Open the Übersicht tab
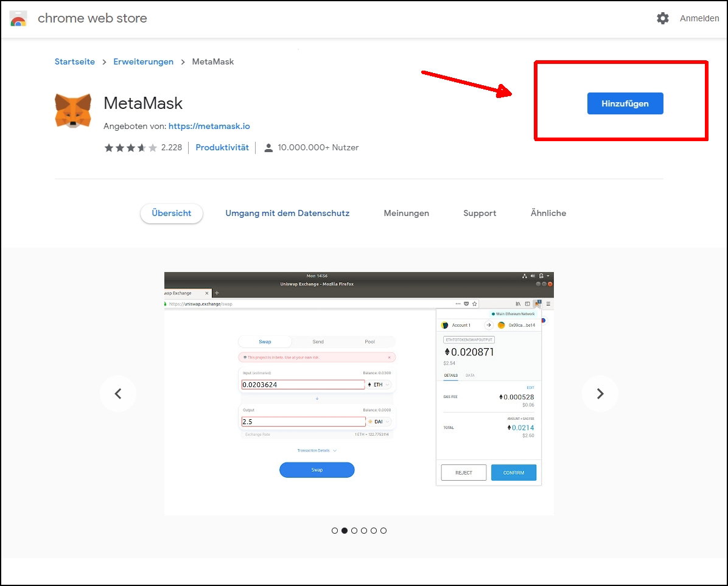Image resolution: width=728 pixels, height=586 pixels. point(171,213)
